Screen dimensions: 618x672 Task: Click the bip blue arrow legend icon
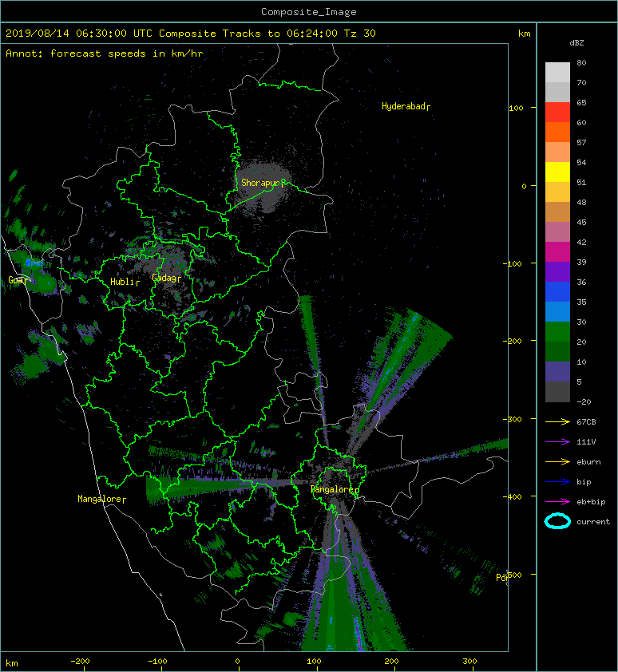click(x=557, y=482)
